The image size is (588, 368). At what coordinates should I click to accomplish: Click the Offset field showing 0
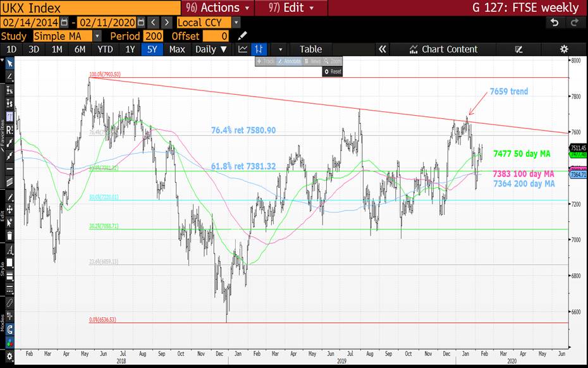(216, 36)
